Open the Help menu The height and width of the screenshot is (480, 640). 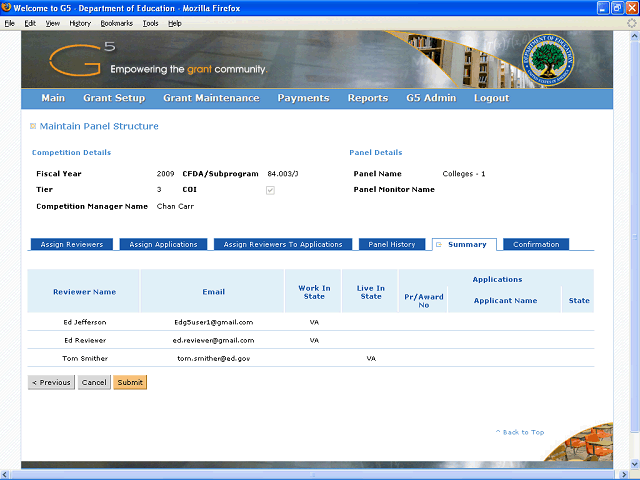175,23
